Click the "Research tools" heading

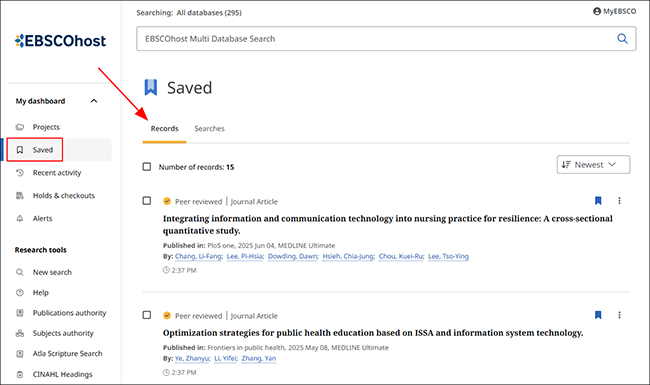[41, 250]
